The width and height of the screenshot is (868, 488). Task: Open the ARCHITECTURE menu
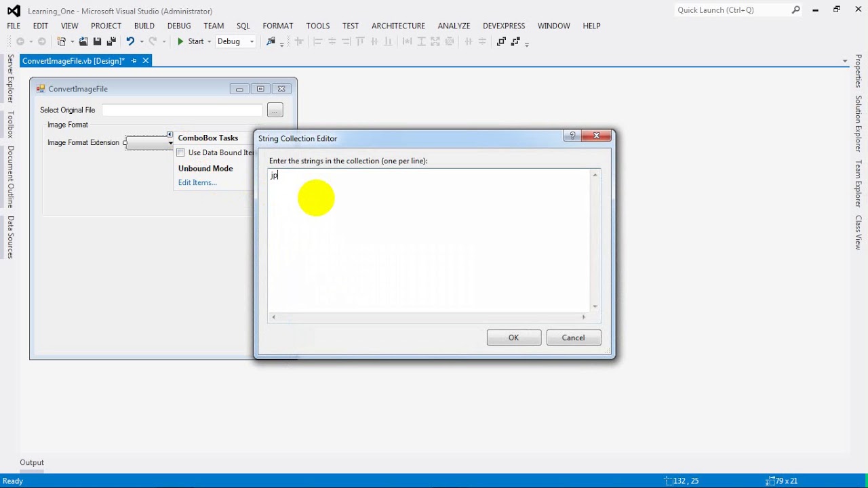point(398,26)
